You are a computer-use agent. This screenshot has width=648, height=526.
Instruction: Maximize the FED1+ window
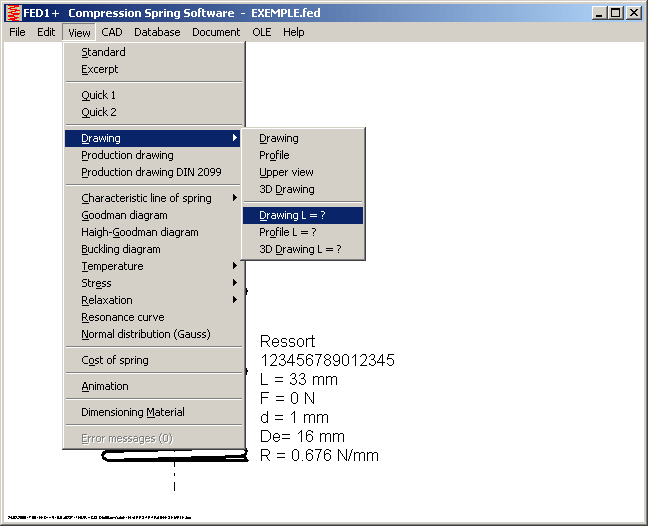click(x=617, y=13)
